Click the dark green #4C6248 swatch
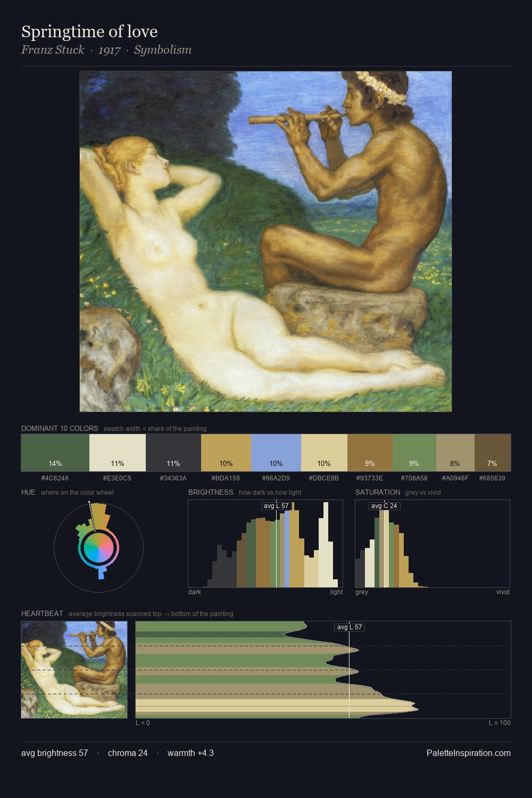 [x=55, y=453]
